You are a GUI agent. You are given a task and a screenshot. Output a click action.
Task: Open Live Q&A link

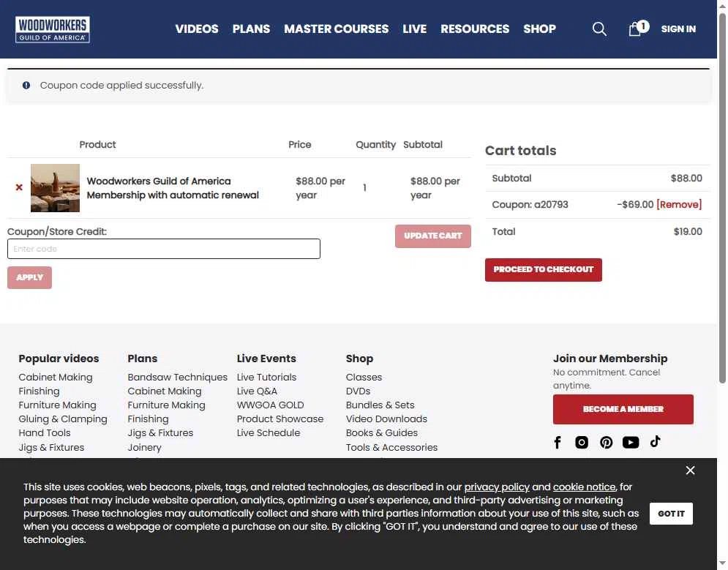coord(257,391)
